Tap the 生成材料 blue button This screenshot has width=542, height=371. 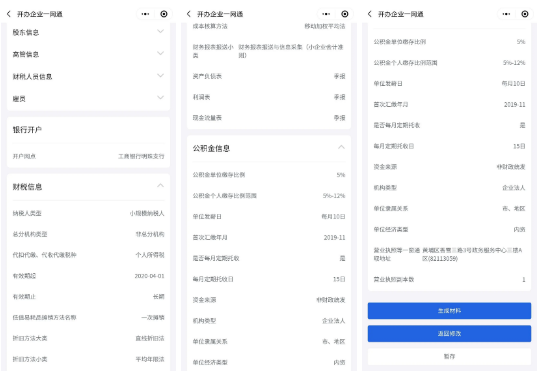click(449, 310)
